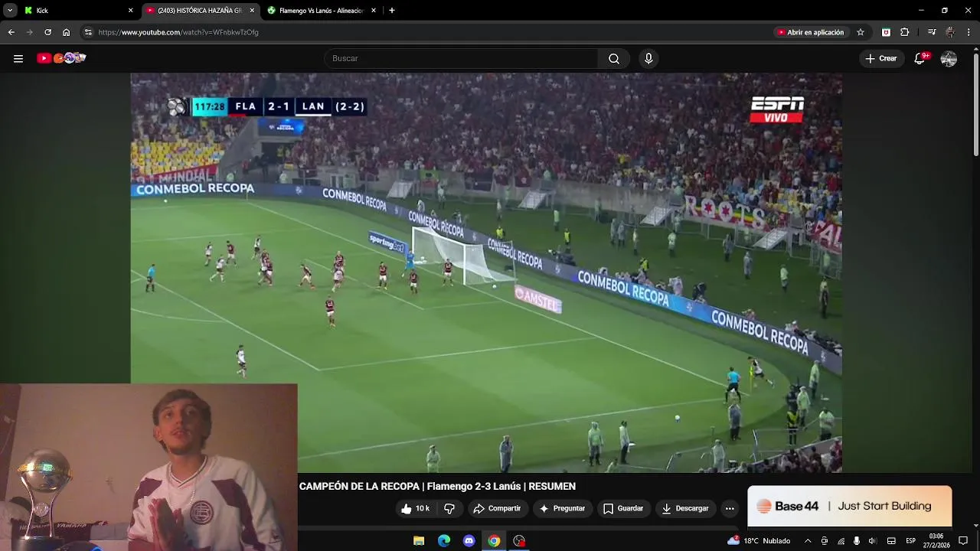The image size is (980, 551).
Task: Click Descargar to download video
Action: [x=685, y=508]
